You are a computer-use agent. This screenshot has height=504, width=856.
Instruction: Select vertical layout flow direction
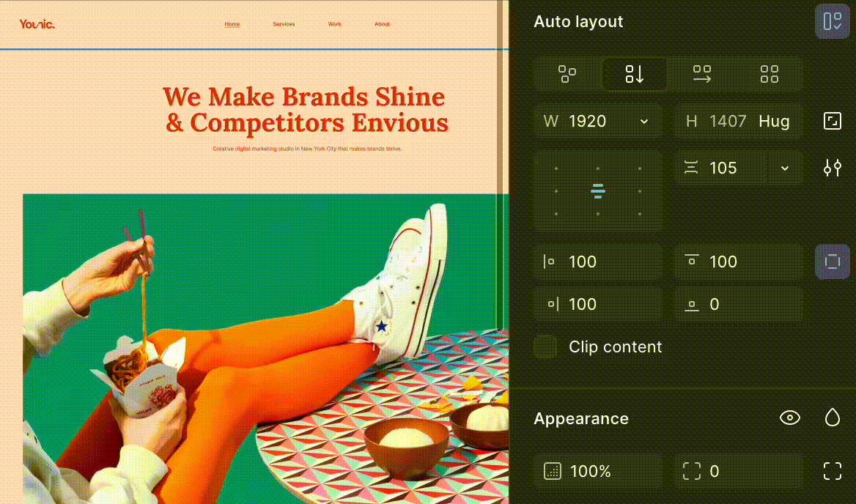click(635, 74)
